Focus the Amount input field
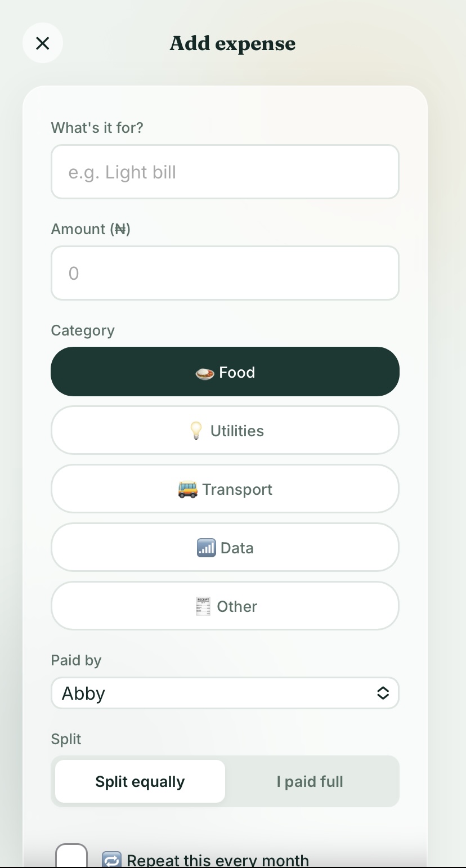The width and height of the screenshot is (466, 868). coord(225,273)
